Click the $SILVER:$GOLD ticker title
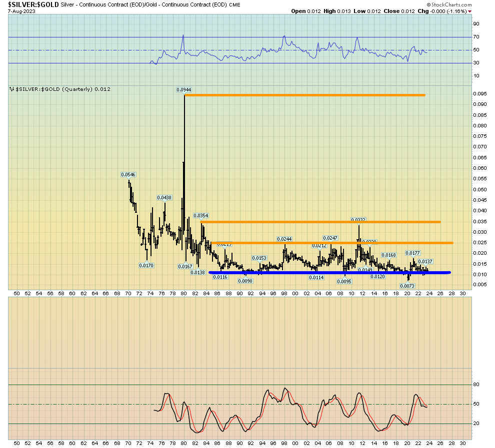The image size is (495, 448). (30, 4)
